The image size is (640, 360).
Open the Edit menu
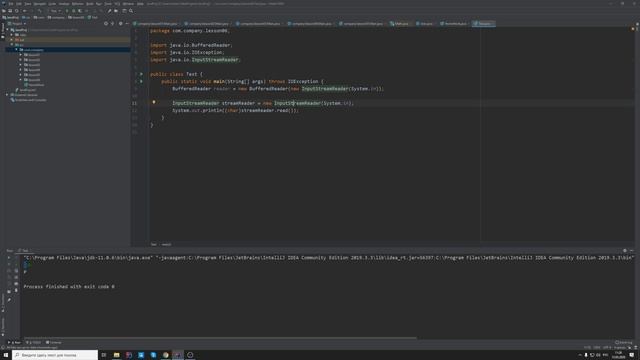pyautogui.click(x=19, y=4)
